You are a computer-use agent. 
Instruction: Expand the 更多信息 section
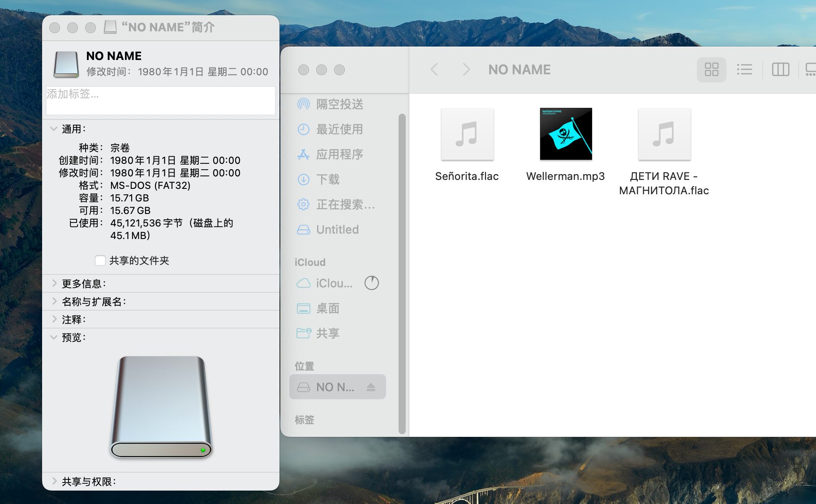coord(54,283)
